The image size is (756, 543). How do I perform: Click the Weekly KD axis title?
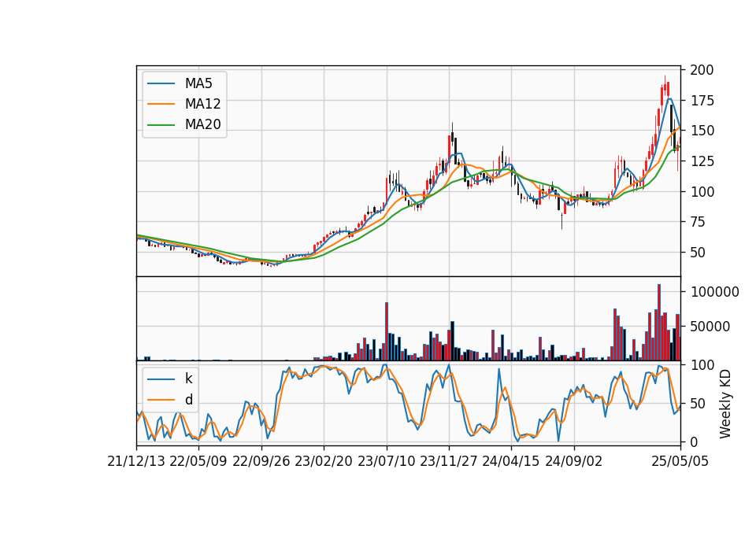[x=724, y=404]
